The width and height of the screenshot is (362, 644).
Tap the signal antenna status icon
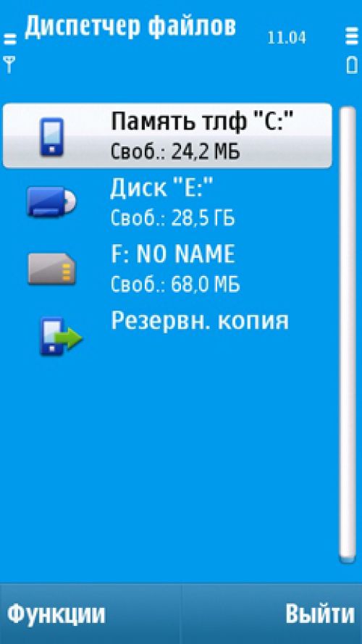[x=9, y=65]
